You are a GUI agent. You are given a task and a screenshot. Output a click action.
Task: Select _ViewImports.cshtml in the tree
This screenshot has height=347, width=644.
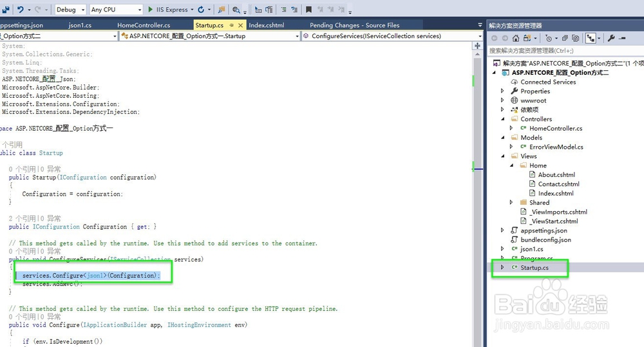558,212
